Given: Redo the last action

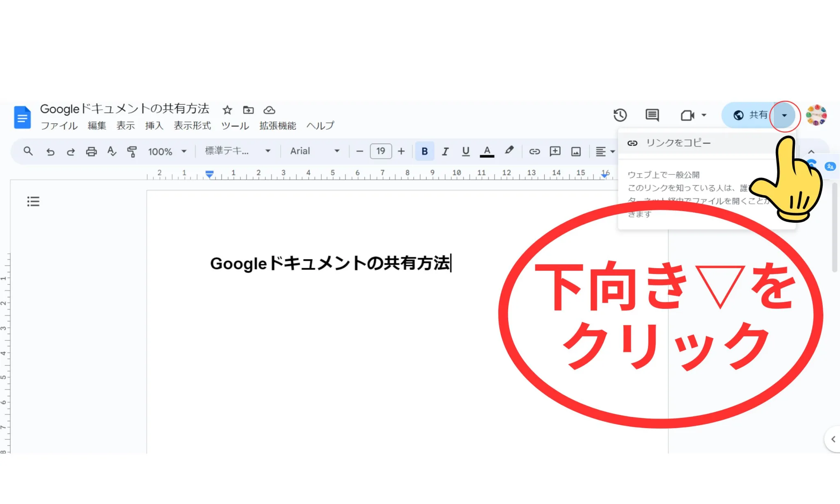Looking at the screenshot, I should point(71,152).
